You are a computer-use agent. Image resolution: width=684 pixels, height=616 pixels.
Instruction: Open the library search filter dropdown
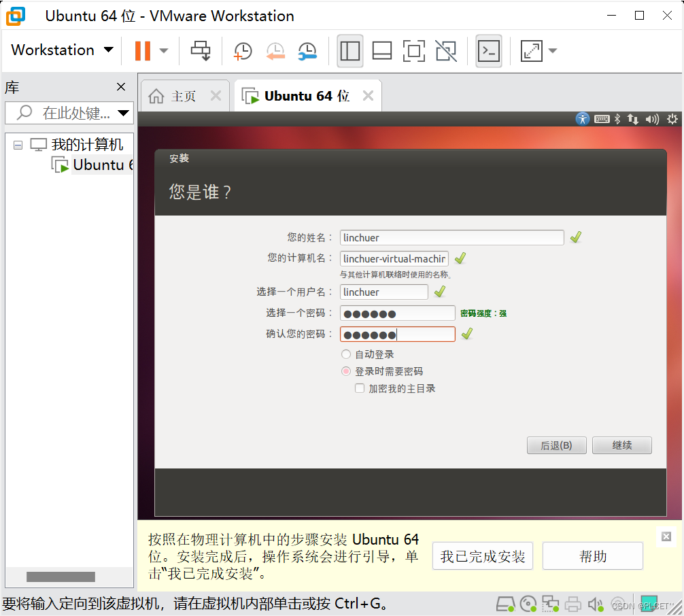[x=124, y=114]
